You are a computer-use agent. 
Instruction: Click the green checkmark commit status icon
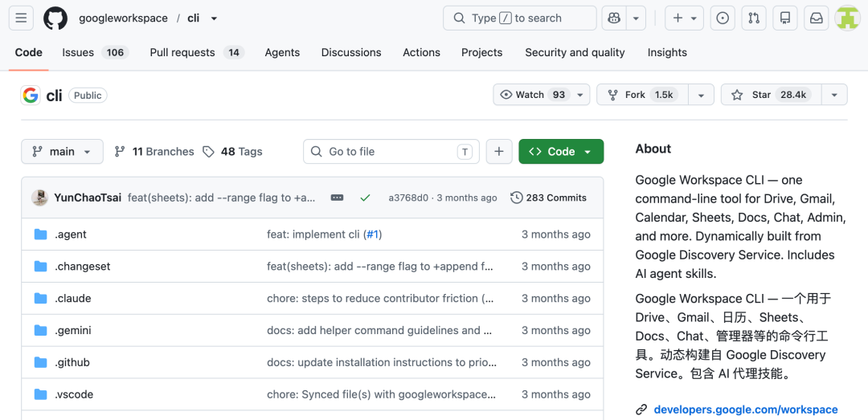pyautogui.click(x=365, y=198)
